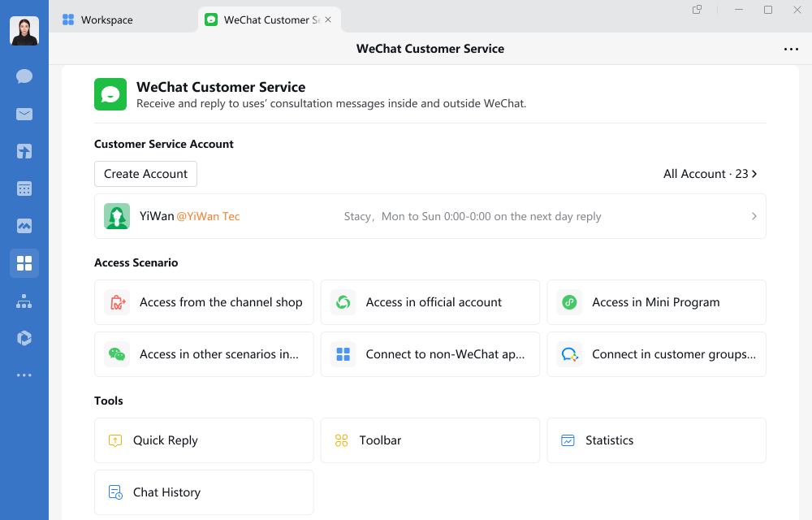Click the Create Account button
The width and height of the screenshot is (812, 520).
pos(145,174)
